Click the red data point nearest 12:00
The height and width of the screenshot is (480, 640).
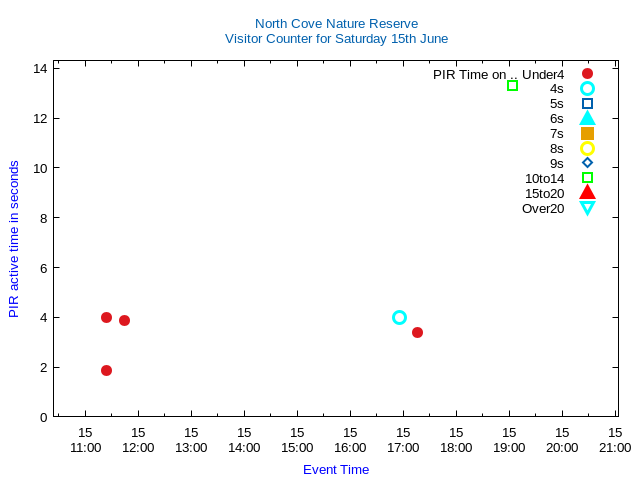(124, 320)
